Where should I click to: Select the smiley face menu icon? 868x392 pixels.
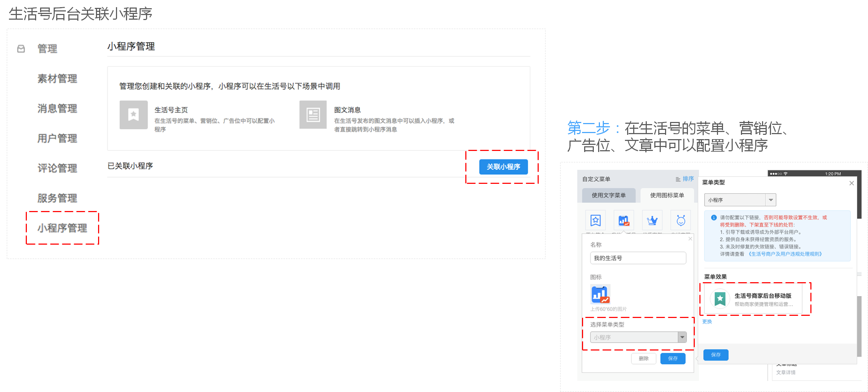(x=680, y=220)
